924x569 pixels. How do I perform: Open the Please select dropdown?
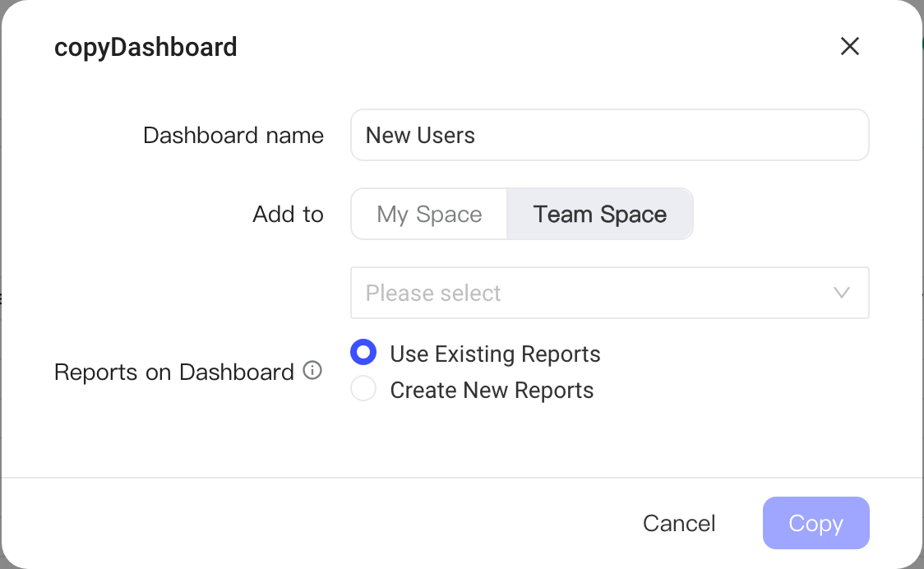pyautogui.click(x=610, y=293)
